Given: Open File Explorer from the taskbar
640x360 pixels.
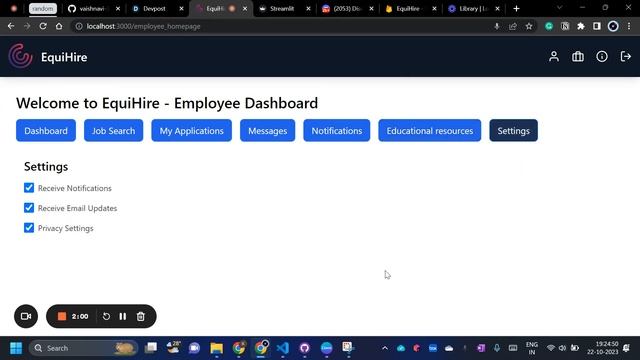Looking at the screenshot, I should 217,348.
